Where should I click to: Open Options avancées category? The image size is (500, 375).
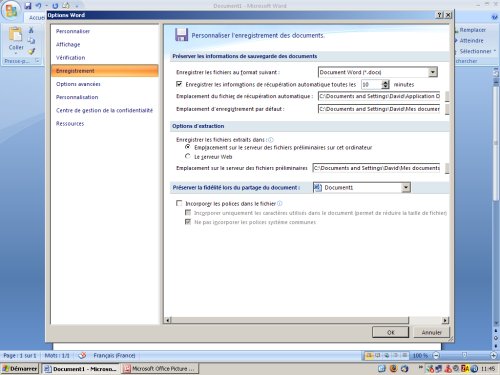(105, 84)
